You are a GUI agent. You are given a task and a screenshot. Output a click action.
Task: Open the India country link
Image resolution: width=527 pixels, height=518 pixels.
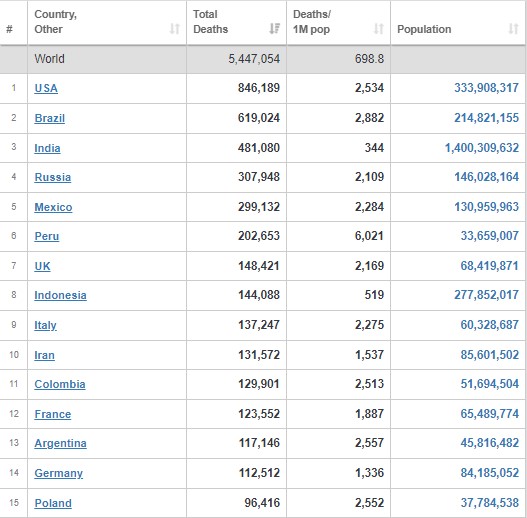47,148
